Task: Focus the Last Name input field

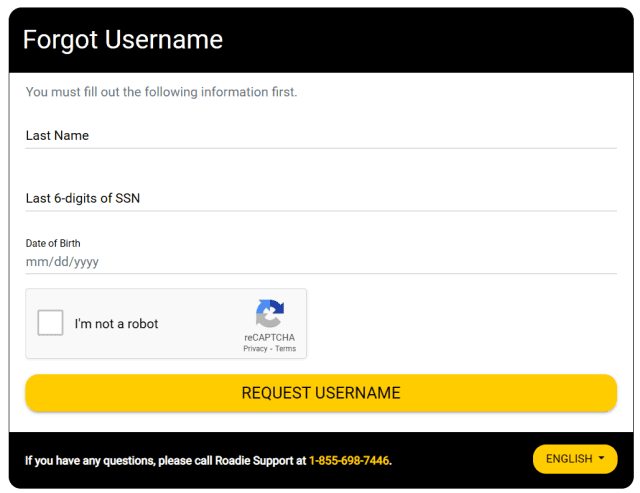Action: tap(321, 135)
